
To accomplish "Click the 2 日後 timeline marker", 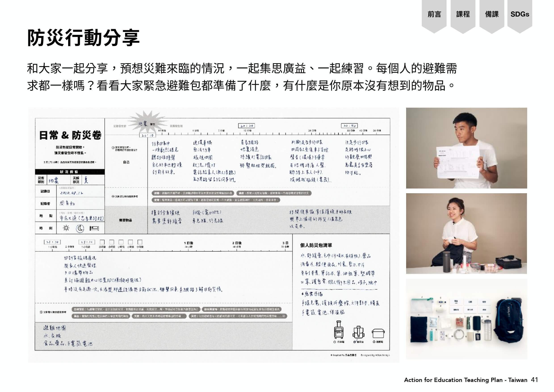I will pyautogui.click(x=237, y=245).
